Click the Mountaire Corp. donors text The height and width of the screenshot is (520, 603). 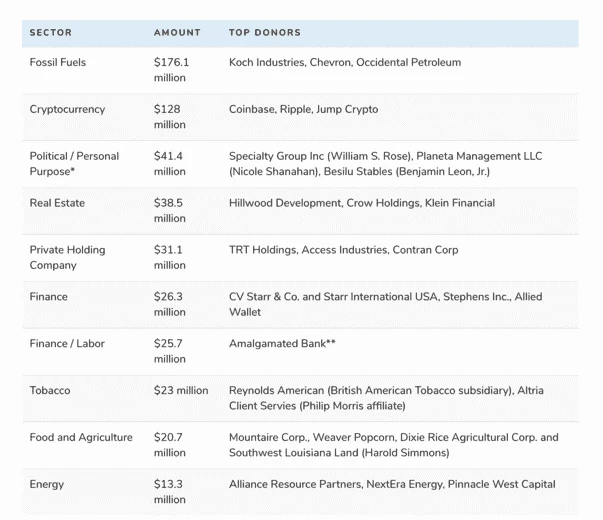[394, 445]
